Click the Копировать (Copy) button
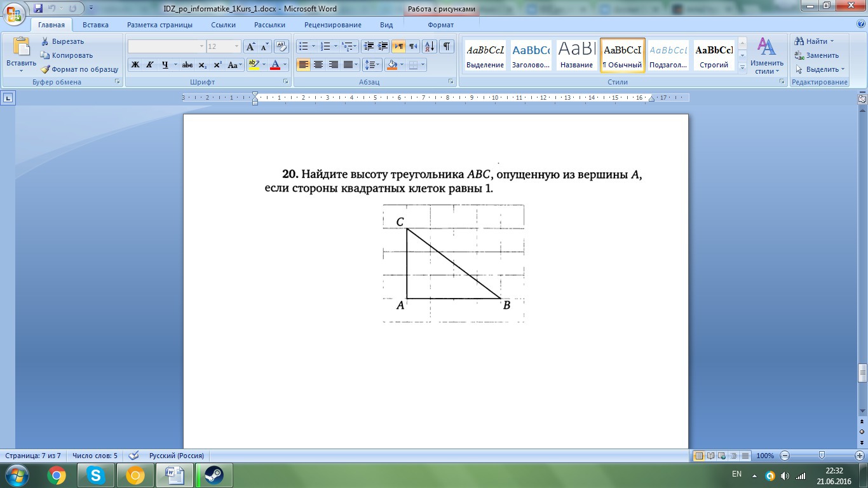 coord(72,55)
